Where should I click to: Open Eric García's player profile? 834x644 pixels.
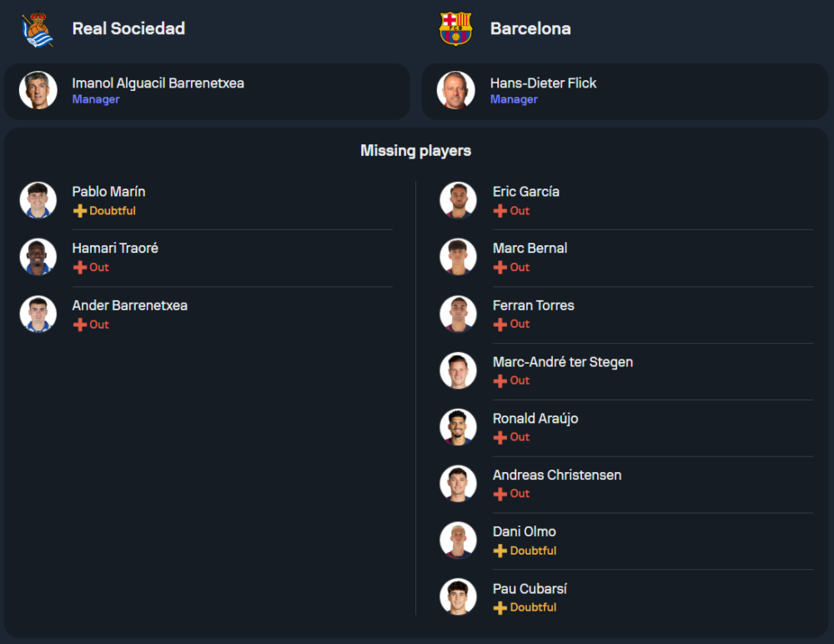click(x=525, y=192)
